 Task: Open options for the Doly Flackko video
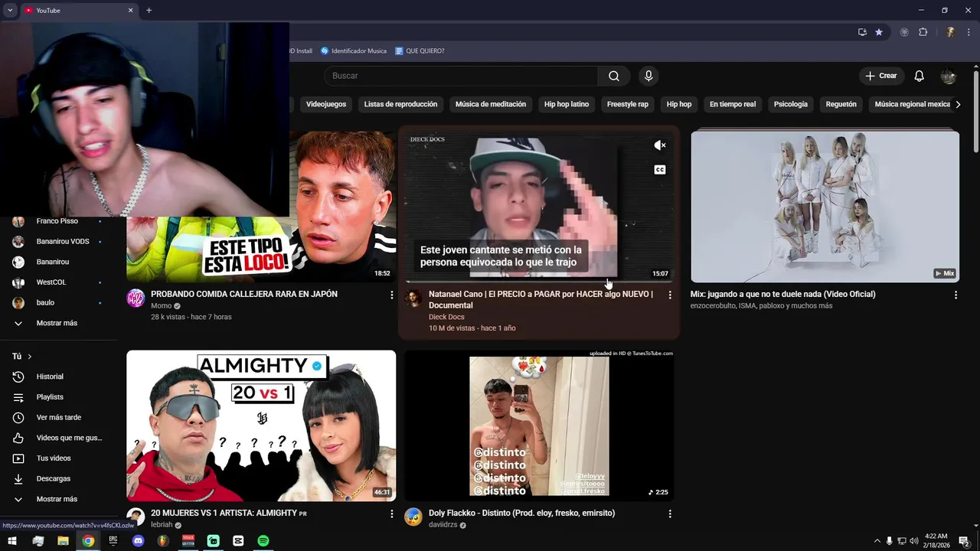pos(670,514)
